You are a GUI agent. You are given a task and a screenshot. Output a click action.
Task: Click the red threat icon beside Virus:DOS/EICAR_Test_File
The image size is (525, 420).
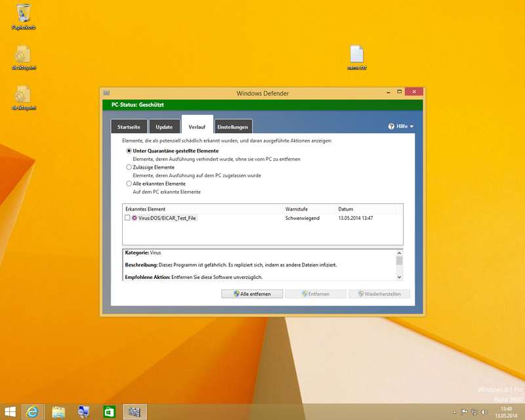pyautogui.click(x=135, y=218)
